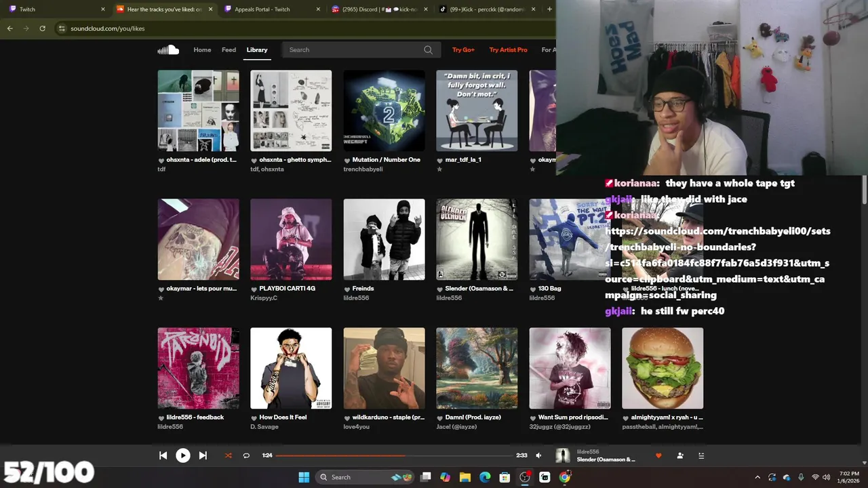Screen dimensions: 868x488
Task: Unlike the lildre556 - feedback heart
Action: (161, 418)
